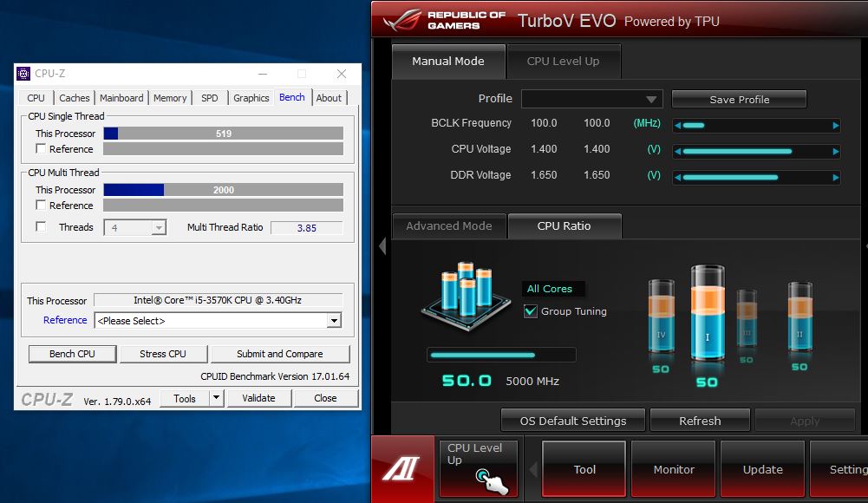
Task: Collapse TurboV panel with left-edge arrow
Action: point(382,245)
